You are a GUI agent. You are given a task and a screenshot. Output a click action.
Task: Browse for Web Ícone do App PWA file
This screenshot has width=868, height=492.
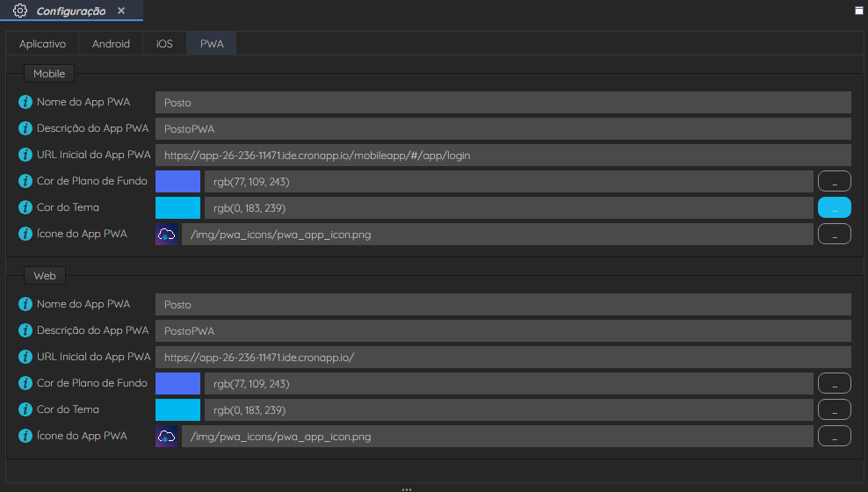(x=835, y=436)
